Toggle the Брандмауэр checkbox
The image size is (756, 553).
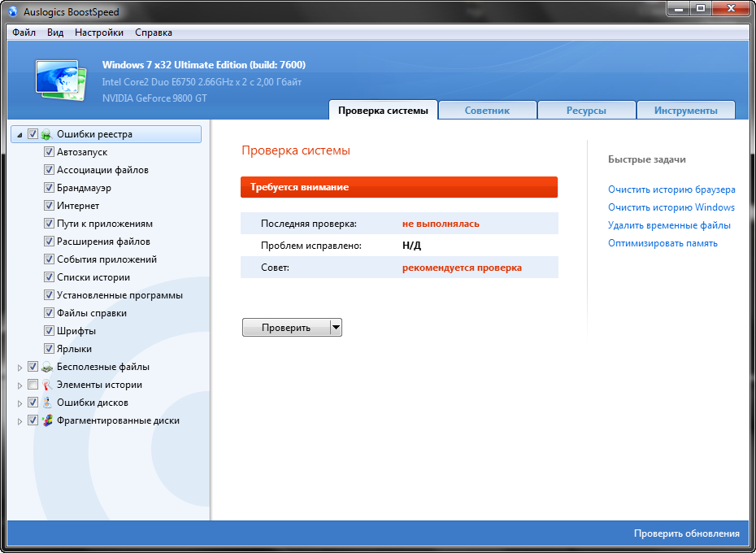(x=49, y=188)
